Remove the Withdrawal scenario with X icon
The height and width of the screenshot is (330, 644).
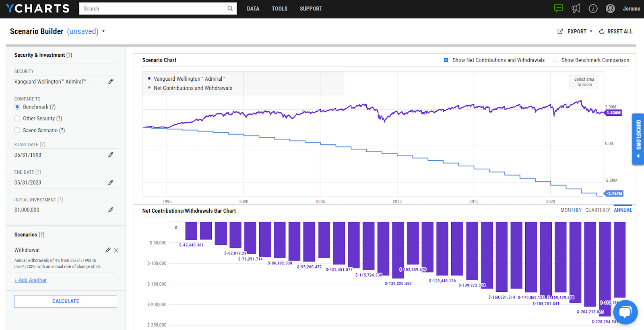point(116,250)
